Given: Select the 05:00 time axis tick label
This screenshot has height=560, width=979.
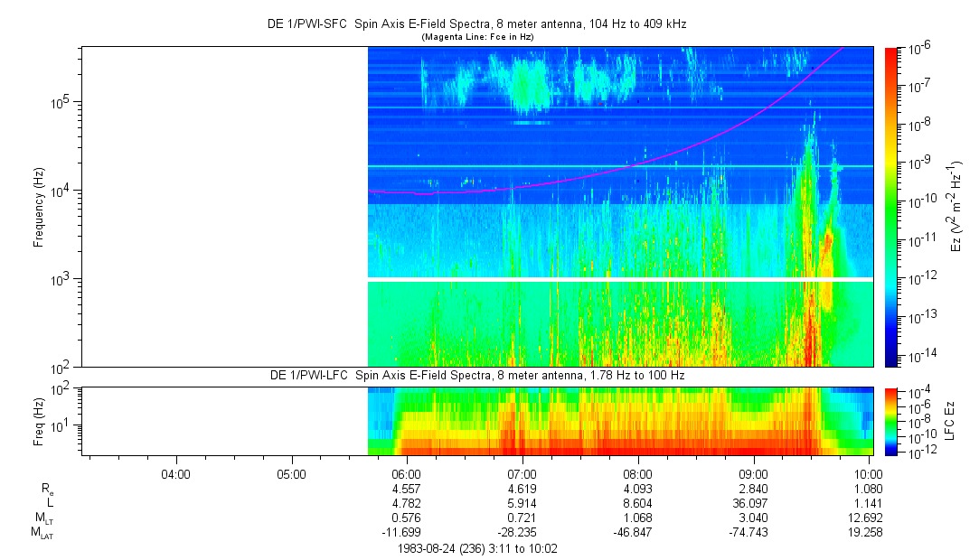Looking at the screenshot, I should coord(291,473).
